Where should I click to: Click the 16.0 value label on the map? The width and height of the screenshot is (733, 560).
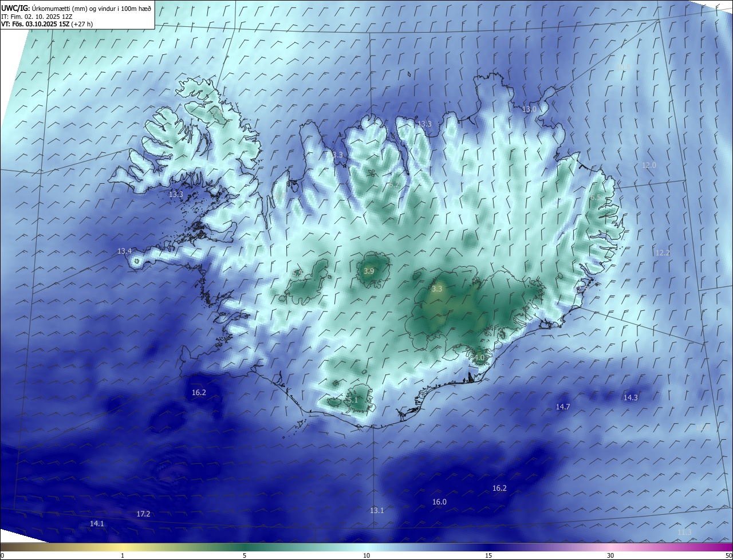point(439,502)
